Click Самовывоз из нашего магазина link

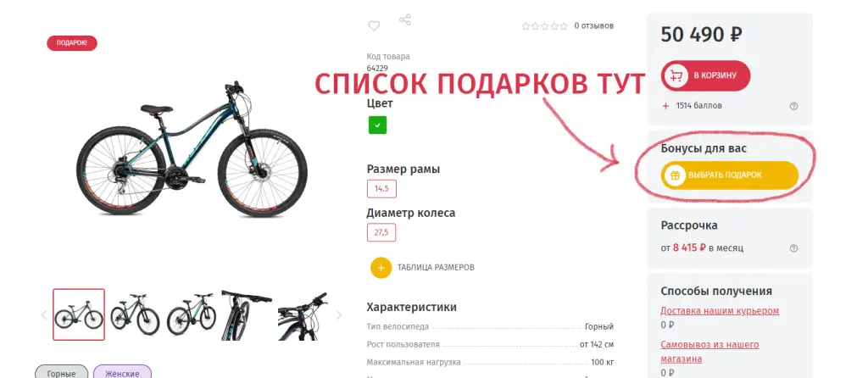[709, 352]
